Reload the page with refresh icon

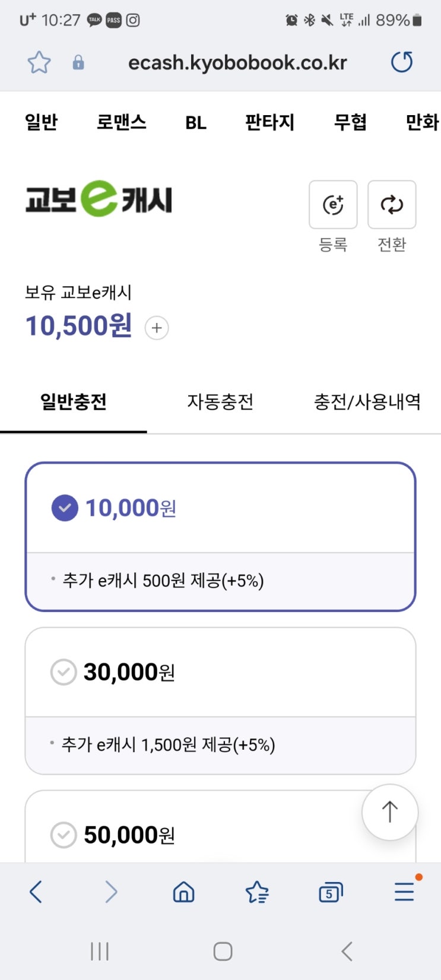[402, 62]
